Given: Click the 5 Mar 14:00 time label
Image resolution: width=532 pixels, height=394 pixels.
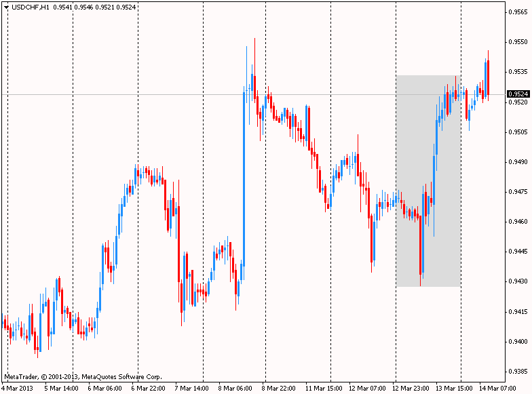Looking at the screenshot, I should tap(61, 388).
